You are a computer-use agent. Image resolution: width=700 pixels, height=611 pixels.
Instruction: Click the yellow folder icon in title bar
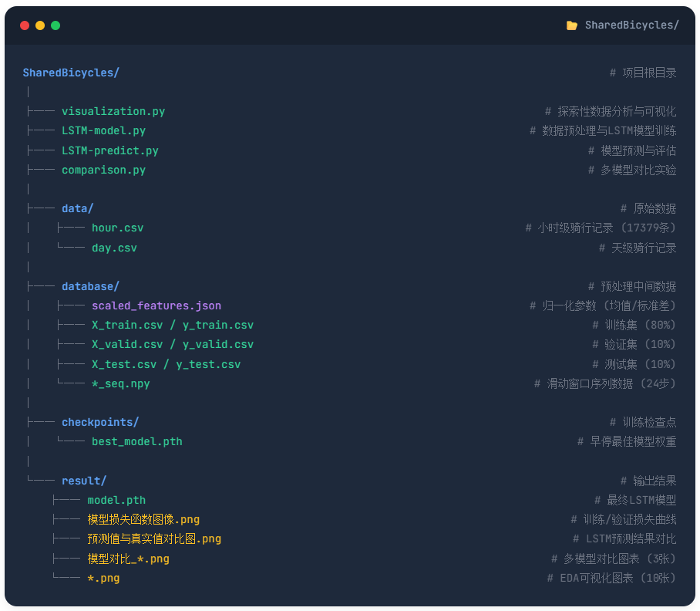571,25
